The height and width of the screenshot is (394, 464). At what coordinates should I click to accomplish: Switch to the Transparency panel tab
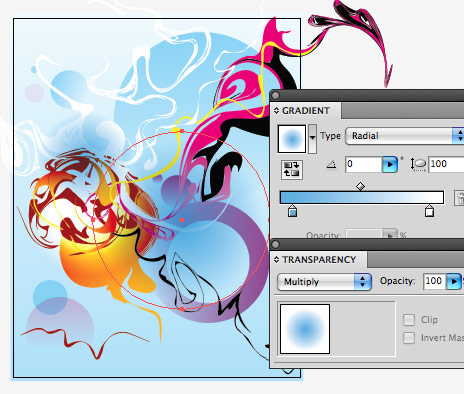[319, 260]
